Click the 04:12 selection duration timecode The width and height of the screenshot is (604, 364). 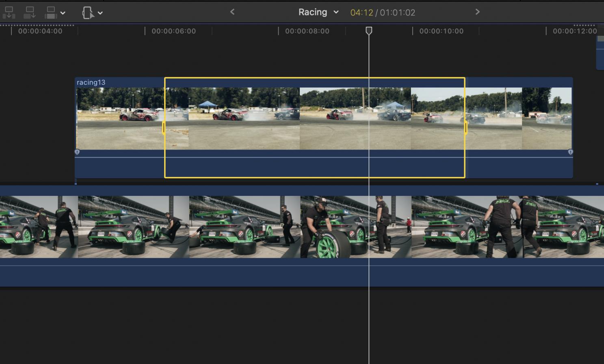click(362, 13)
